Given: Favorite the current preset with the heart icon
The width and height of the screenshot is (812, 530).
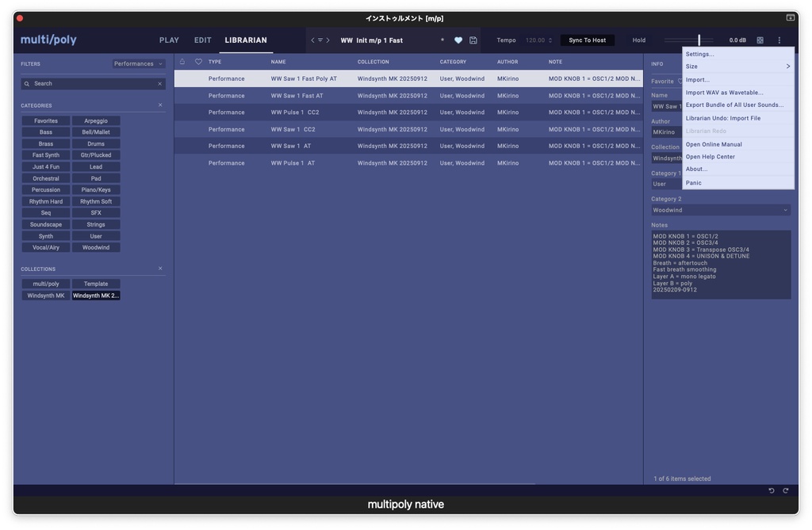Looking at the screenshot, I should tap(460, 40).
